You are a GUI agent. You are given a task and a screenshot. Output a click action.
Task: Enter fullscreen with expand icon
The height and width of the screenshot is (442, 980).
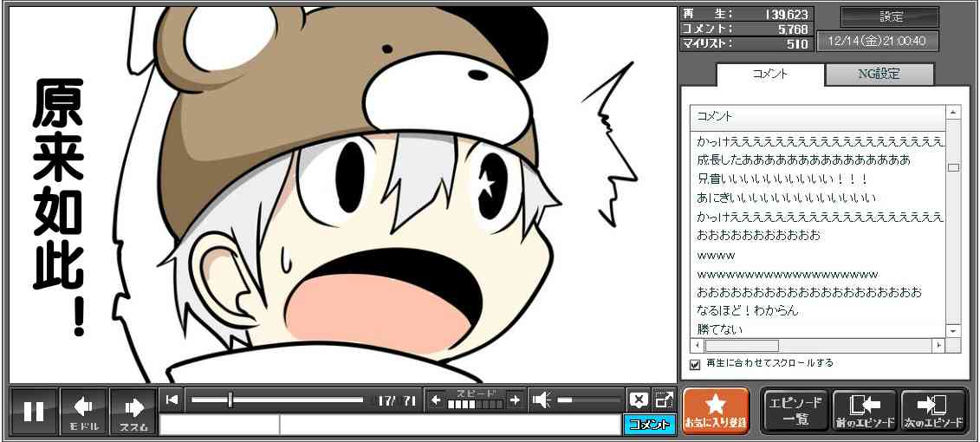(664, 400)
